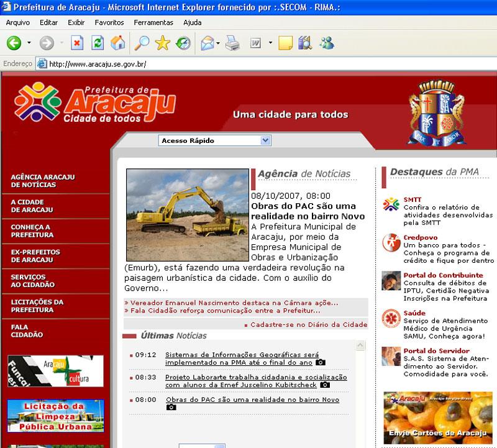Click the Print icon in toolbar
The width and height of the screenshot is (497, 448).
(x=232, y=43)
